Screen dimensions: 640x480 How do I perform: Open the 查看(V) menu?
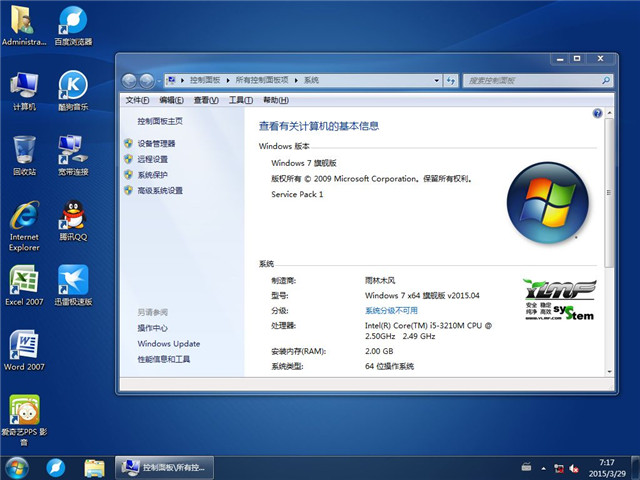click(206, 100)
